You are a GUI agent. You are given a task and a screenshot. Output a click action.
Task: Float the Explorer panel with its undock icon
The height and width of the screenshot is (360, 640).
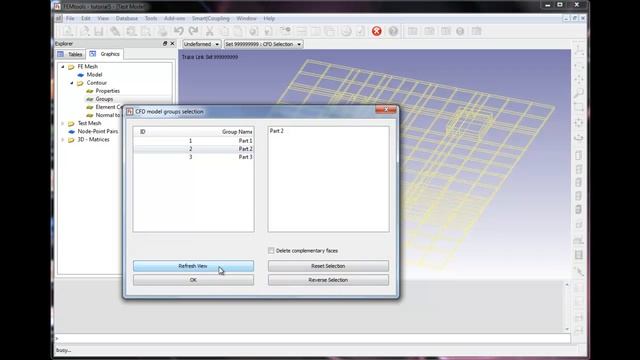165,43
